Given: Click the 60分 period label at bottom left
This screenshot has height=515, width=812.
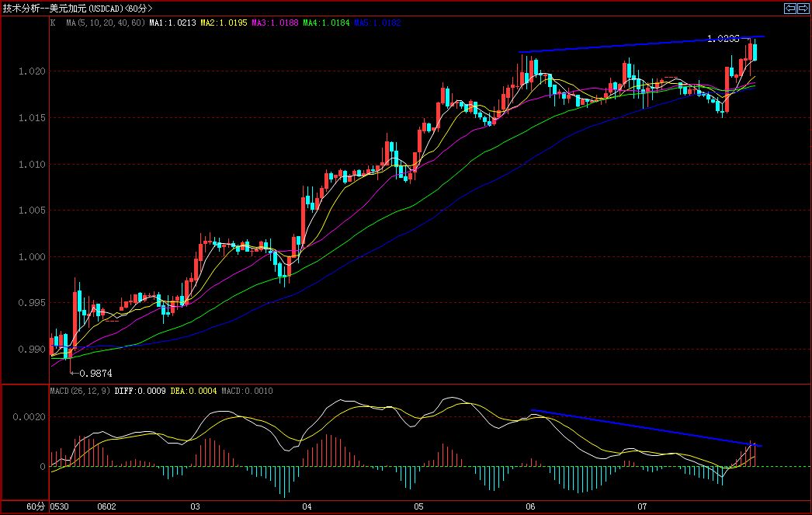Looking at the screenshot, I should (x=36, y=506).
